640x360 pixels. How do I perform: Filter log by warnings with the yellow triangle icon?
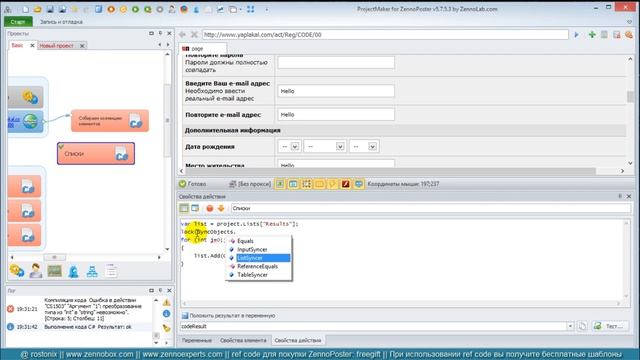pyautogui.click(x=167, y=302)
